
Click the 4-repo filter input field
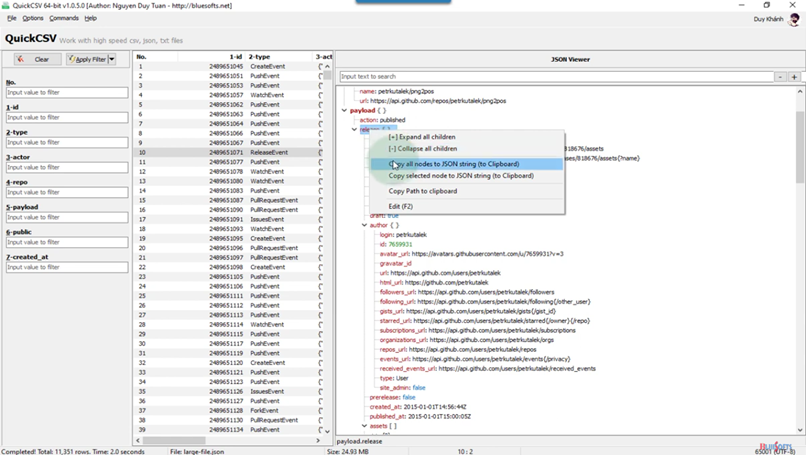[x=67, y=192]
